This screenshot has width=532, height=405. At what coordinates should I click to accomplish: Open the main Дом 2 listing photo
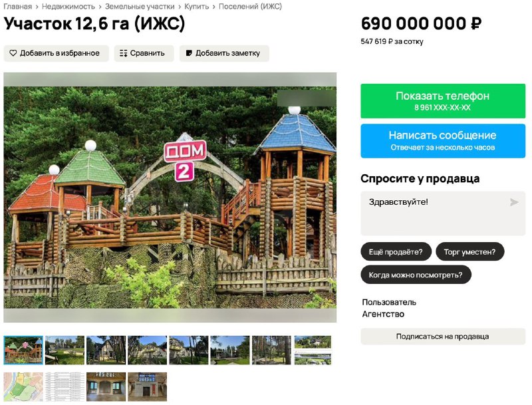[170, 197]
